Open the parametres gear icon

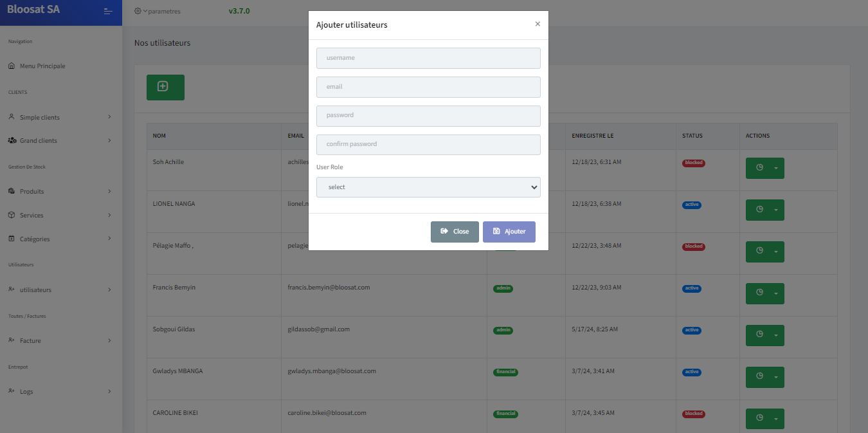tap(138, 12)
